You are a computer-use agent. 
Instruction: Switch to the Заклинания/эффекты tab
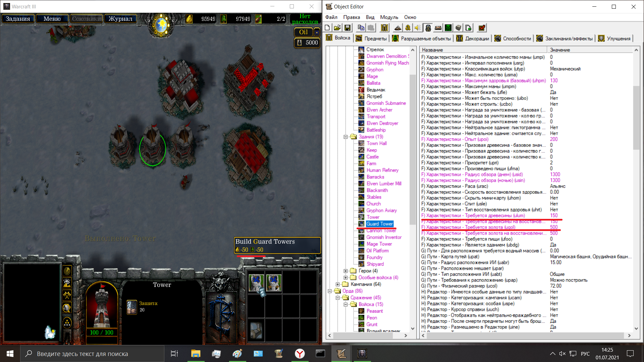pyautogui.click(x=565, y=39)
